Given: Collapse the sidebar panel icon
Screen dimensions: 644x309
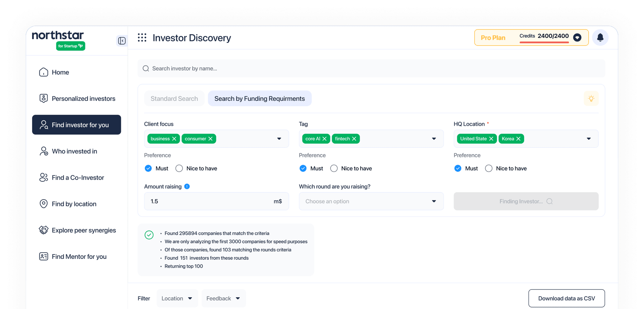Looking at the screenshot, I should tap(122, 41).
